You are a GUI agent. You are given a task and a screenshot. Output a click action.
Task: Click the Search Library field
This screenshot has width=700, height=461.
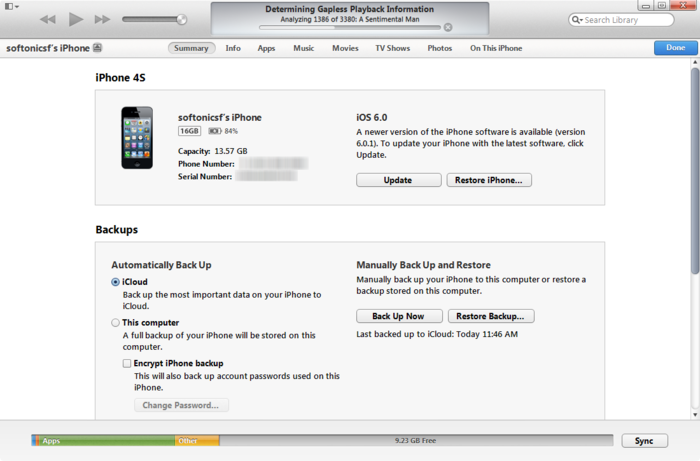click(x=621, y=20)
